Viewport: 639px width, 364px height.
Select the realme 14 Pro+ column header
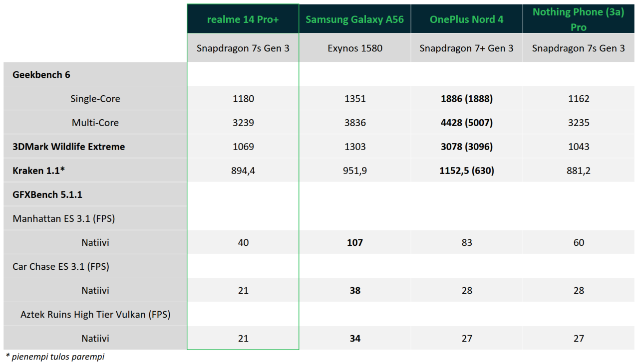[x=243, y=19]
